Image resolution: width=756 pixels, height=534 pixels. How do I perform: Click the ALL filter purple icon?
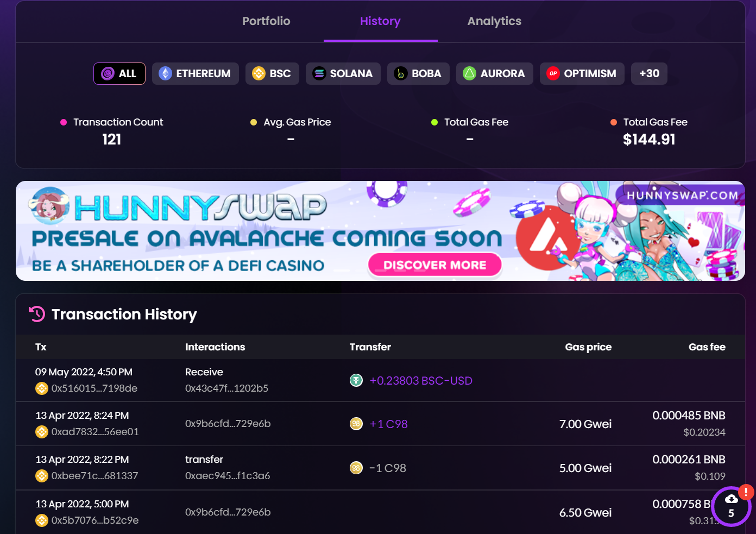(108, 73)
